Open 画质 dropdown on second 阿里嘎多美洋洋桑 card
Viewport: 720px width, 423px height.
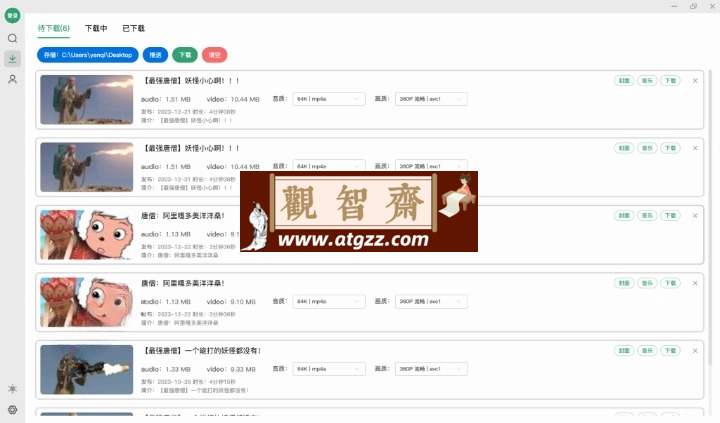(x=431, y=302)
